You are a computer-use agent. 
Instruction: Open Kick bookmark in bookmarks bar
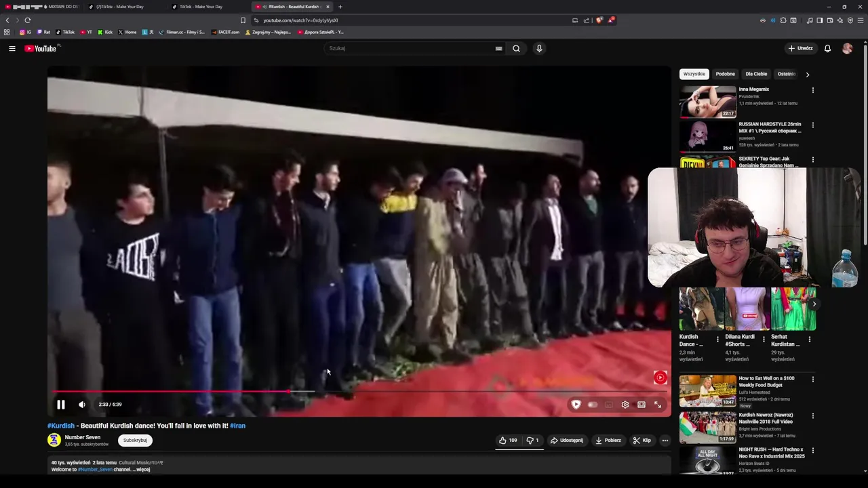(104, 32)
